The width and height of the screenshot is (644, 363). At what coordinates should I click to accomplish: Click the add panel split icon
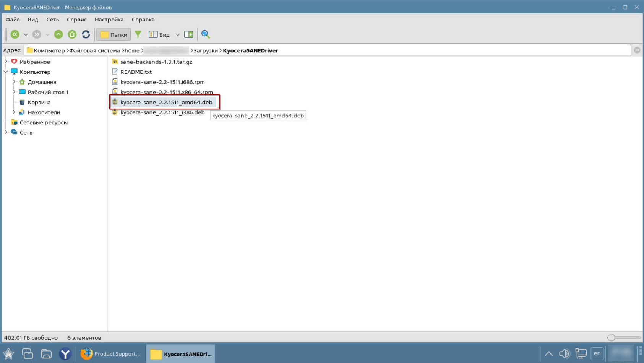tap(189, 34)
